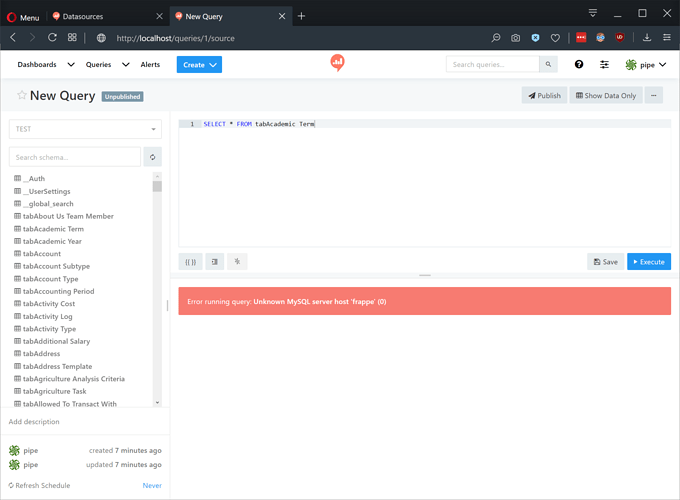Screen dimensions: 680x500
Task: Reload the browser page
Action: click(52, 38)
